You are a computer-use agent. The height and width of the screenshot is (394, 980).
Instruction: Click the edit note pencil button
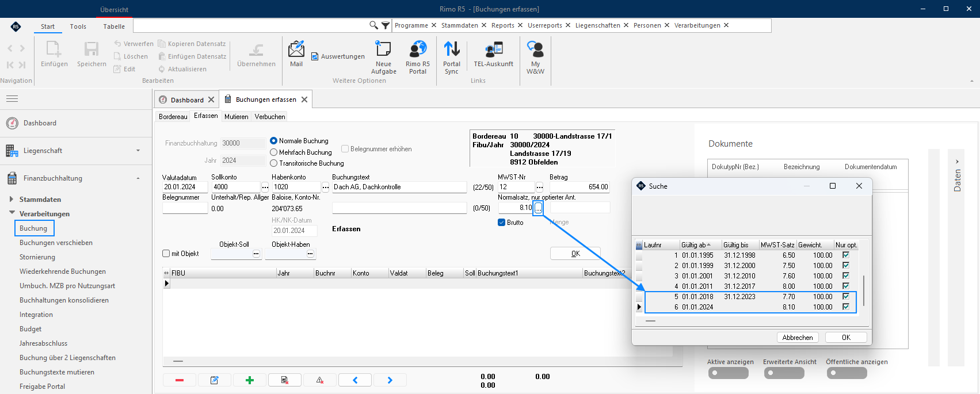(215, 380)
